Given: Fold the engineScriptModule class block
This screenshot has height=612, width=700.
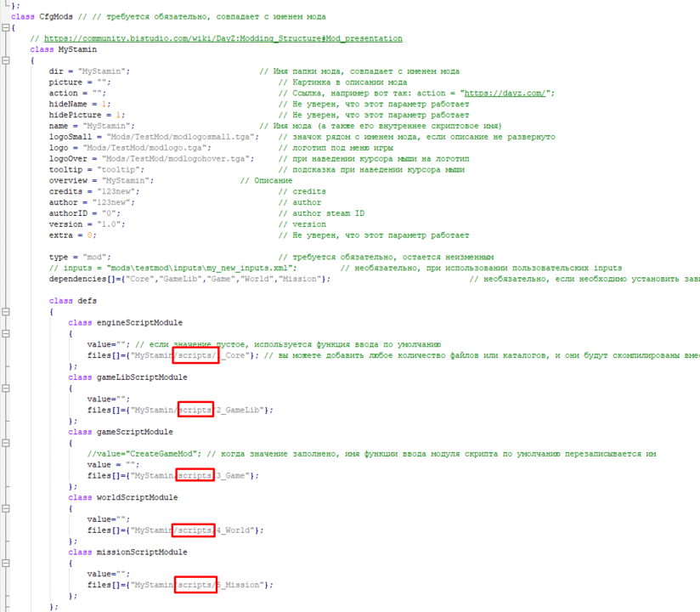Looking at the screenshot, I should click(5, 334).
